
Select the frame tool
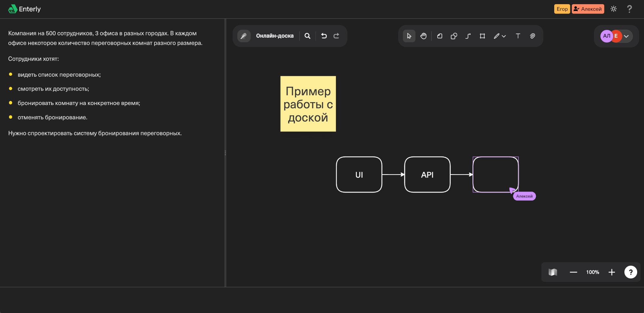482,36
